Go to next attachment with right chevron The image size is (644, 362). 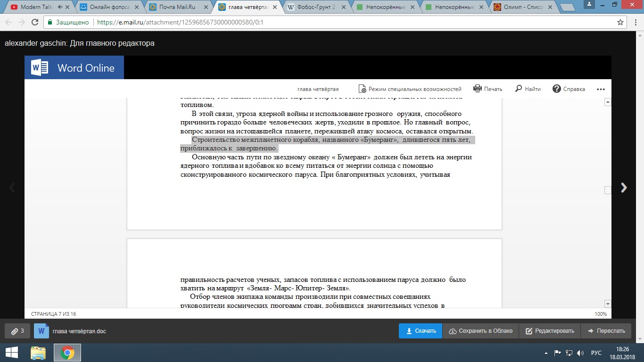[624, 188]
